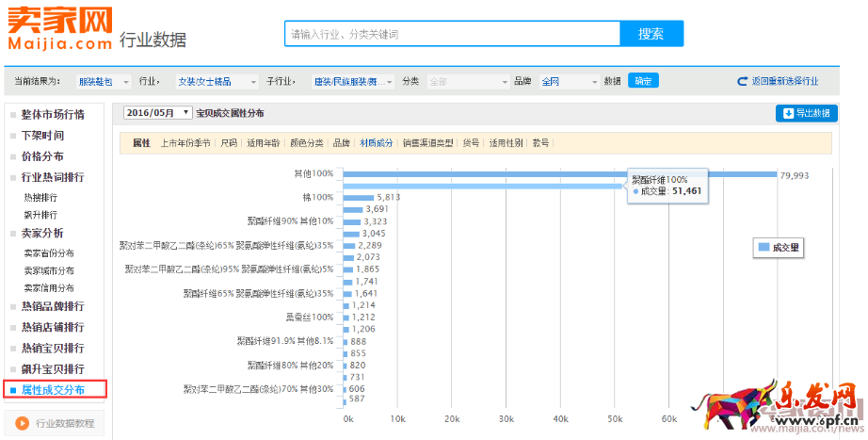The image size is (868, 440).
Task: Click the 搜索 search button
Action: (651, 34)
